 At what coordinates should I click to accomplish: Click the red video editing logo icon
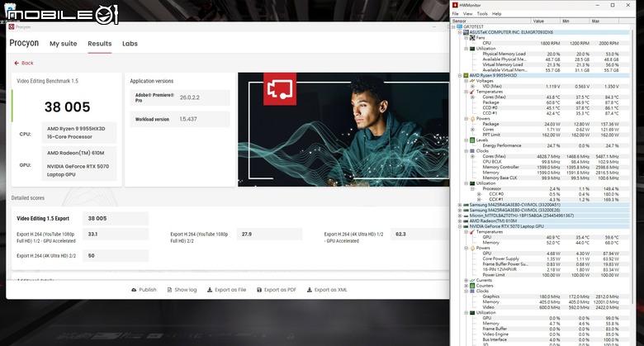[x=280, y=88]
